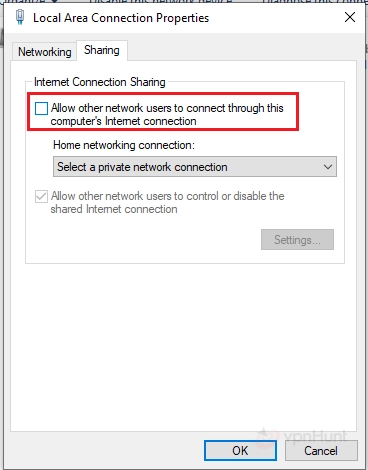
Task: Click the Internet Connection Sharing group heading
Action: point(100,82)
